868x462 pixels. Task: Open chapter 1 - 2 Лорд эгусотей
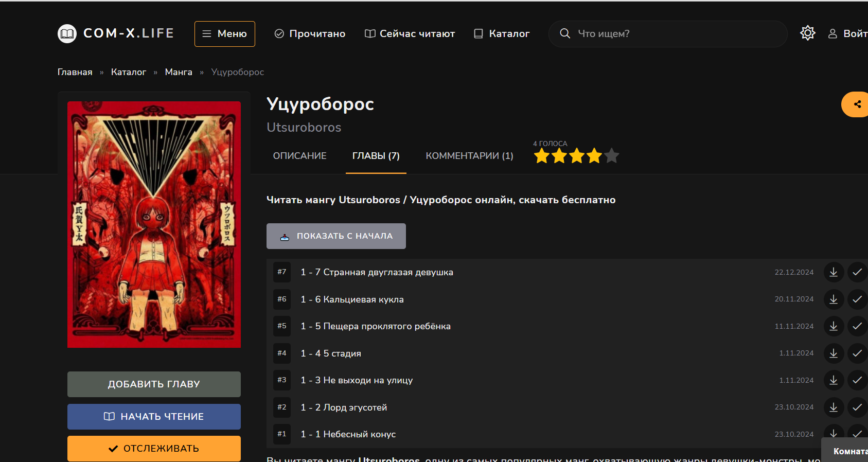344,407
